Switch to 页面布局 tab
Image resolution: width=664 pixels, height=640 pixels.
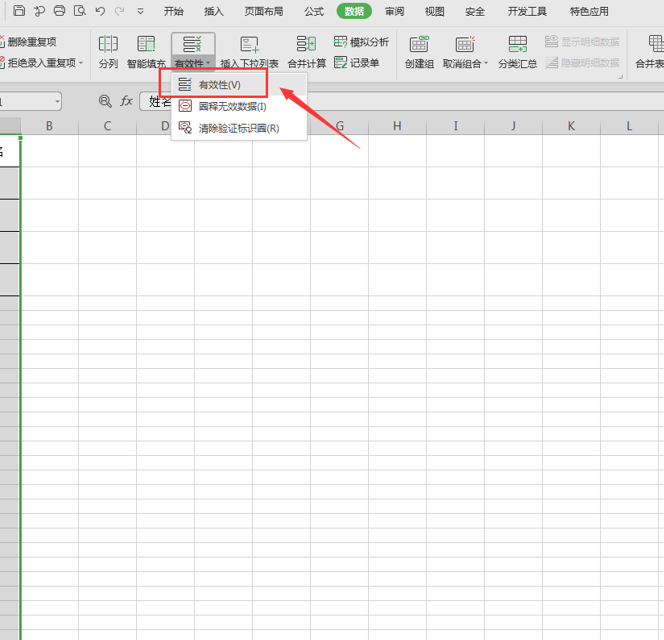pyautogui.click(x=264, y=11)
